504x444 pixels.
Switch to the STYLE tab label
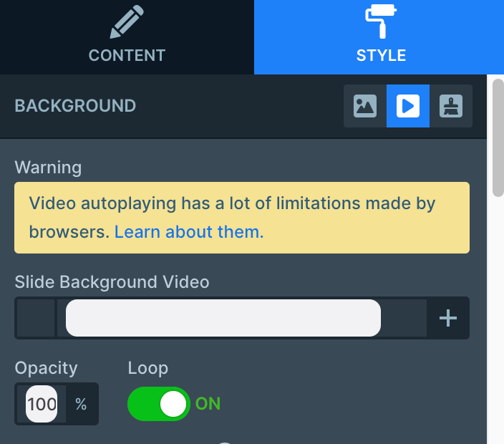click(381, 55)
